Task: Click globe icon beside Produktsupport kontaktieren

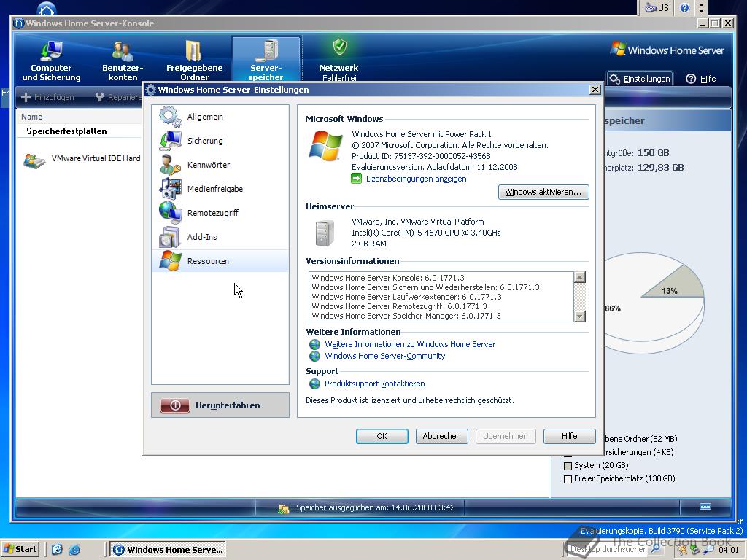Action: coord(314,384)
